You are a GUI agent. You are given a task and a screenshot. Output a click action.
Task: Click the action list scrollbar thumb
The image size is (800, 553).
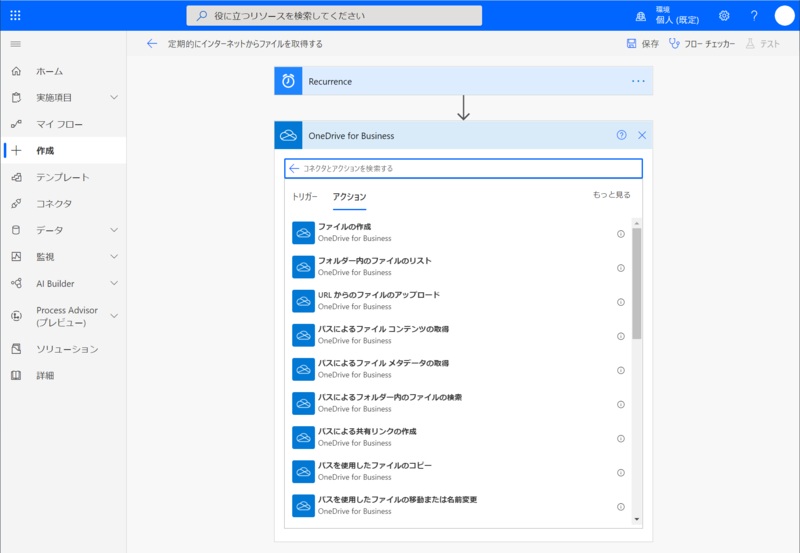coord(636,284)
